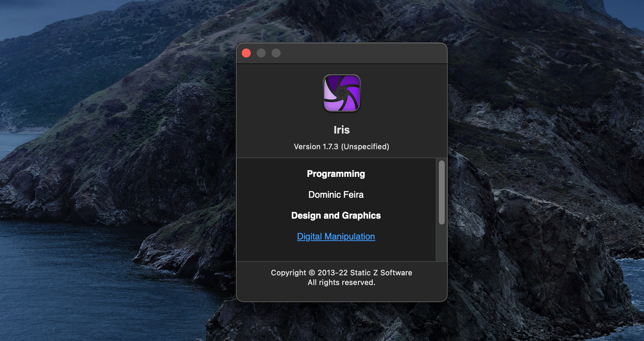Close the About Iris window
This screenshot has height=341, width=644.
(246, 53)
